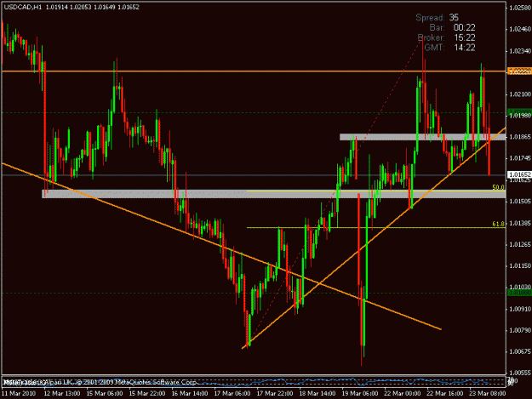Click the 1.02100 price axis label
This screenshot has width=532, height=399.
point(519,94)
